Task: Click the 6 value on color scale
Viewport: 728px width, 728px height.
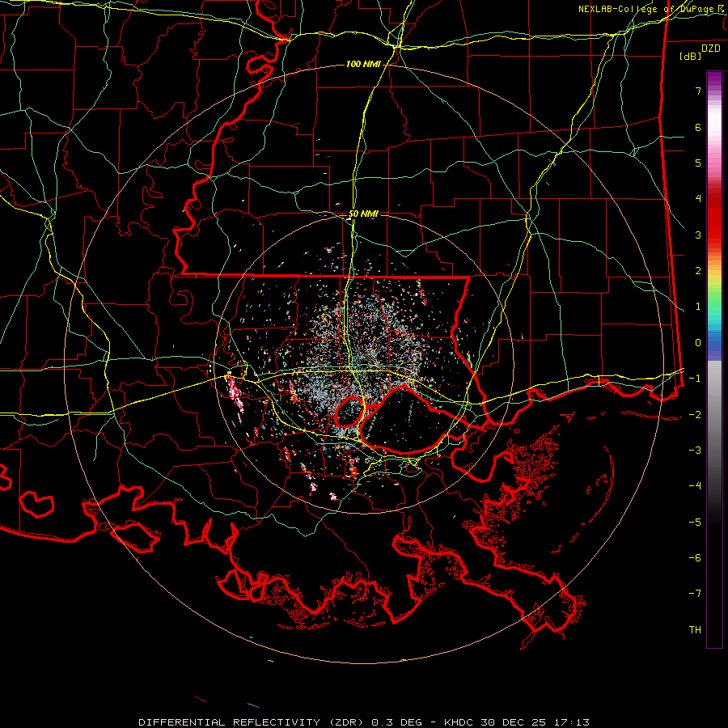Action: click(x=698, y=127)
